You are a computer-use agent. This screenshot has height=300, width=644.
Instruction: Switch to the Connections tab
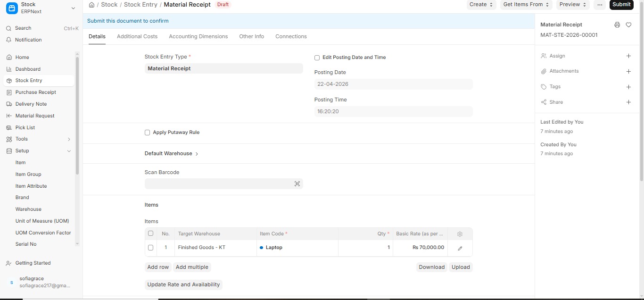coord(291,36)
